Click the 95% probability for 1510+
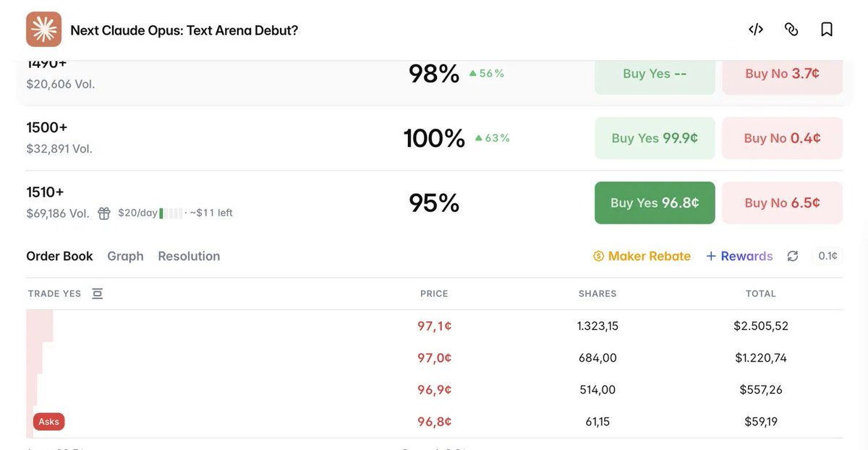This screenshot has width=868, height=450. (x=434, y=203)
